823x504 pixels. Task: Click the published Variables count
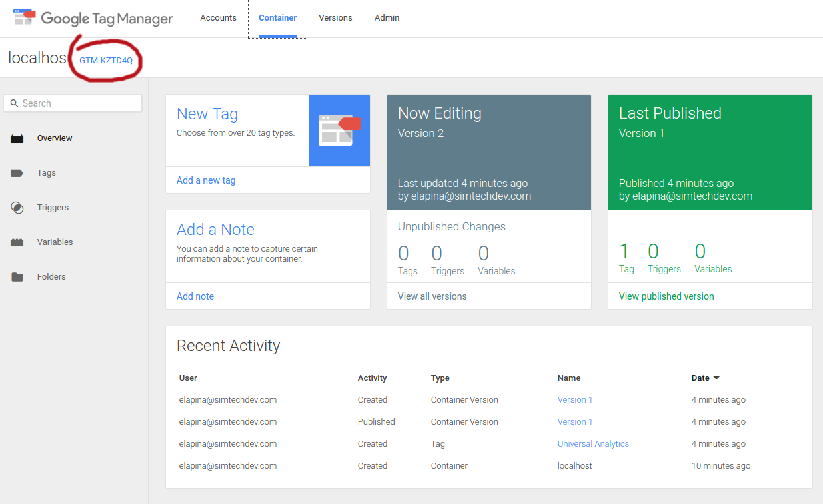700,252
